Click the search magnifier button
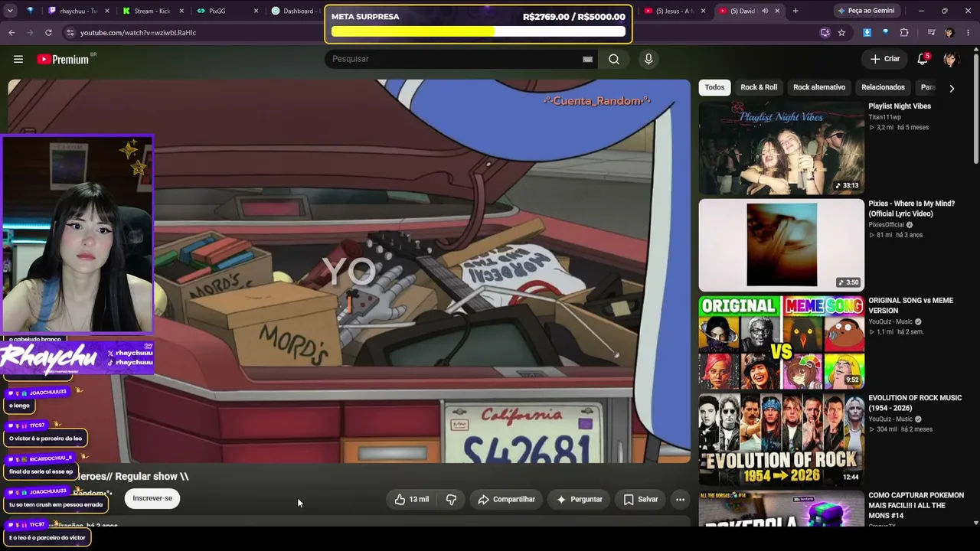Image resolution: width=980 pixels, height=551 pixels. (614, 59)
